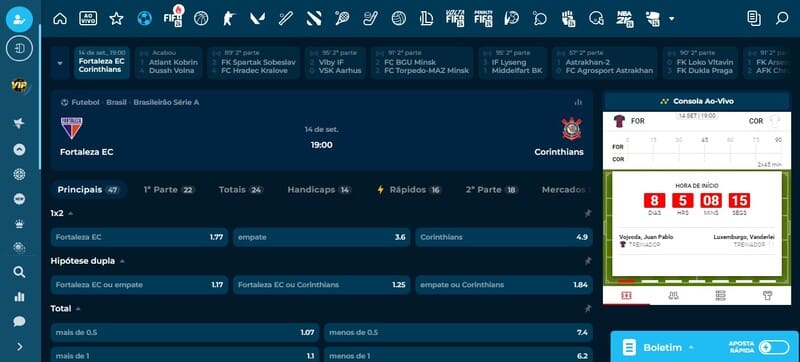Open search magnifier in top bar
This screenshot has height=362, width=800.
coord(782,19)
